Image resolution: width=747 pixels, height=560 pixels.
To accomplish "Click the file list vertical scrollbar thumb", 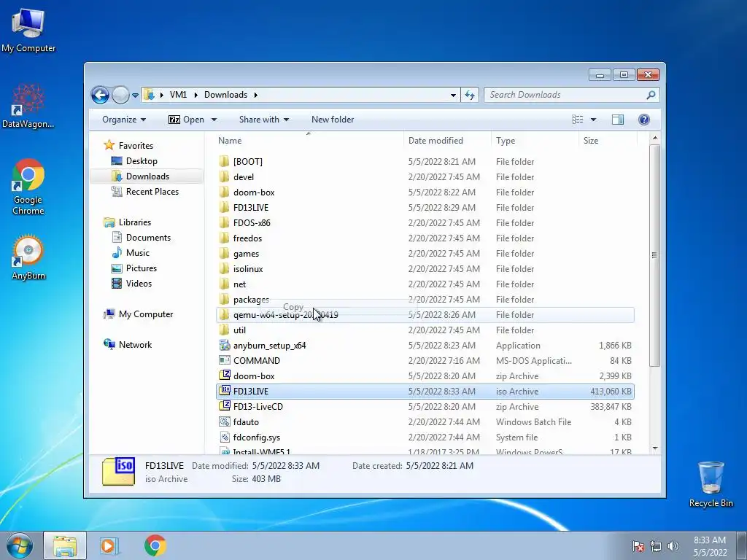I will tap(654, 256).
